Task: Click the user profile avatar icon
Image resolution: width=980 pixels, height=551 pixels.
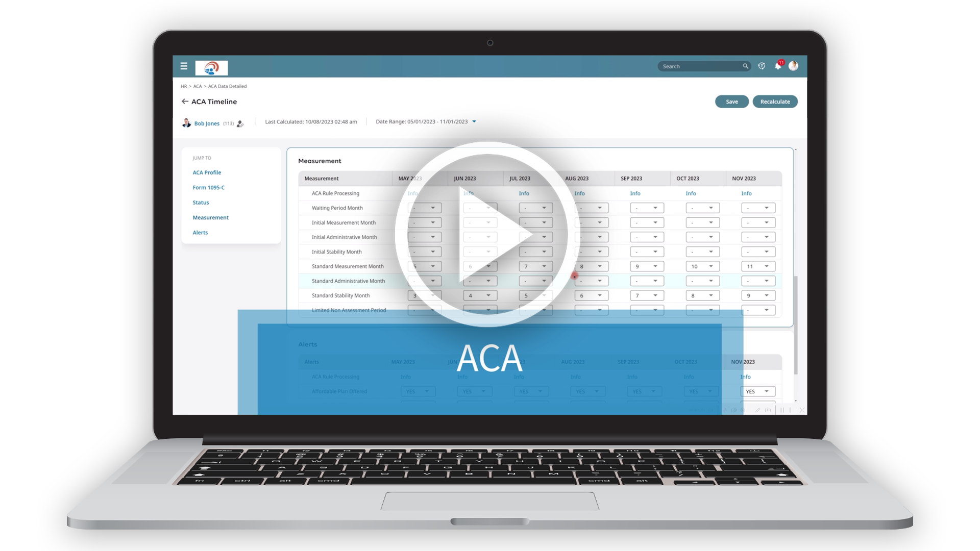Action: (794, 66)
